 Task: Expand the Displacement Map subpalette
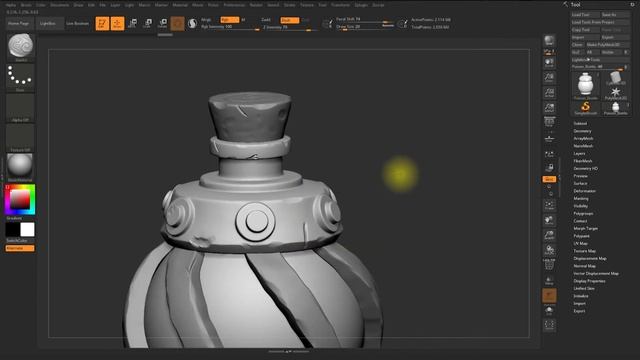point(590,258)
